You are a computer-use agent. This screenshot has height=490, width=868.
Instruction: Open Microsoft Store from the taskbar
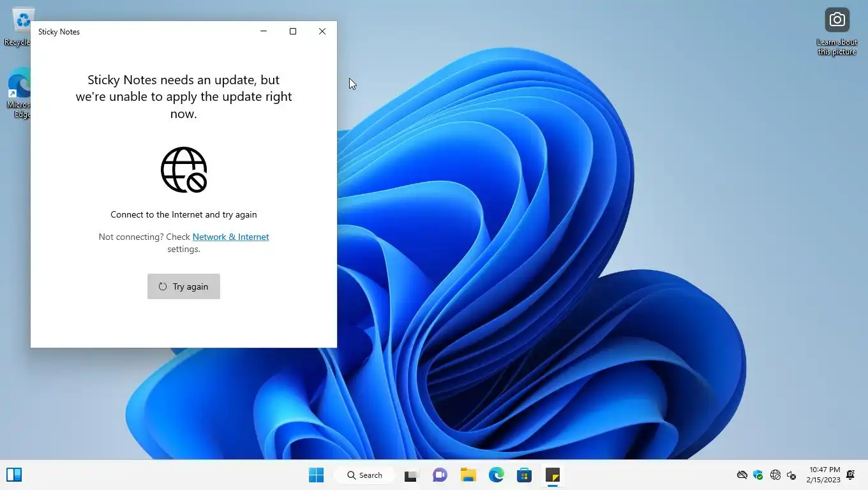[525, 475]
